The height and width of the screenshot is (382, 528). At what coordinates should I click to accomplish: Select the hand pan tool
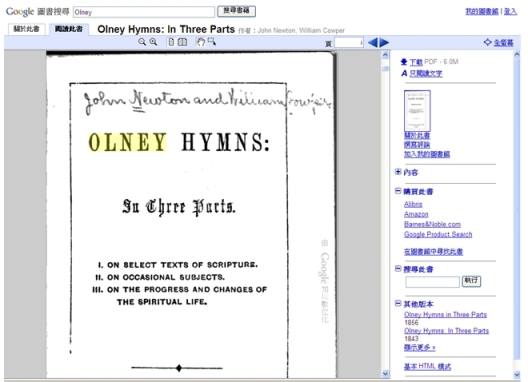point(200,42)
